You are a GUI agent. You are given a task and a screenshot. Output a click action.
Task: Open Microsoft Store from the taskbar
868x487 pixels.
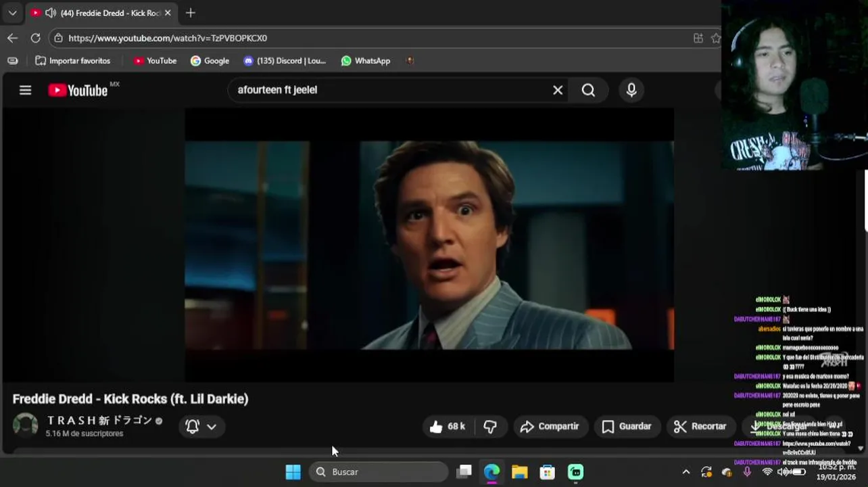[547, 471]
